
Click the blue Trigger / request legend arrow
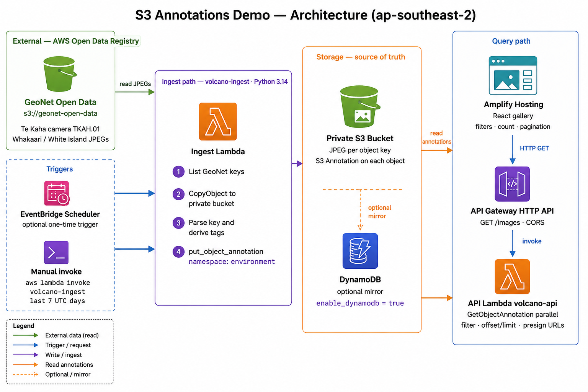click(x=26, y=345)
